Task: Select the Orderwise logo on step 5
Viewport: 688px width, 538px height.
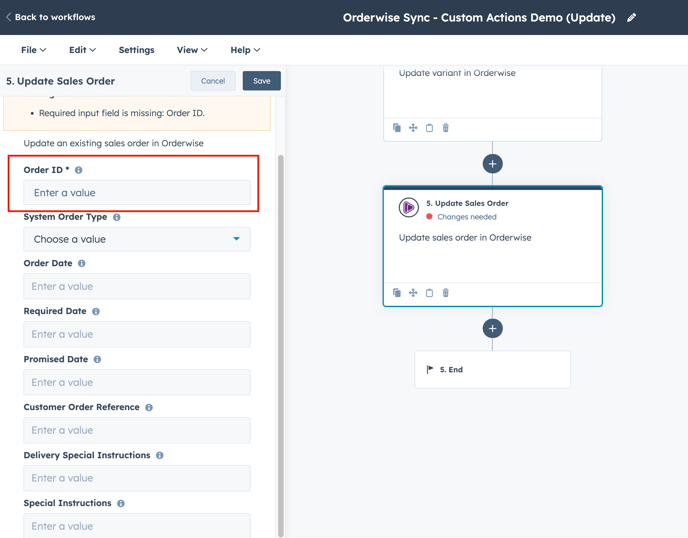Action: [408, 207]
